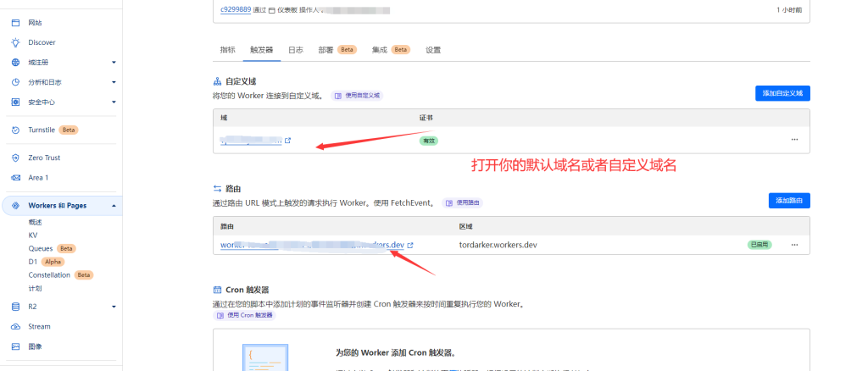Click the Discover lightbulb icon

coord(15,42)
